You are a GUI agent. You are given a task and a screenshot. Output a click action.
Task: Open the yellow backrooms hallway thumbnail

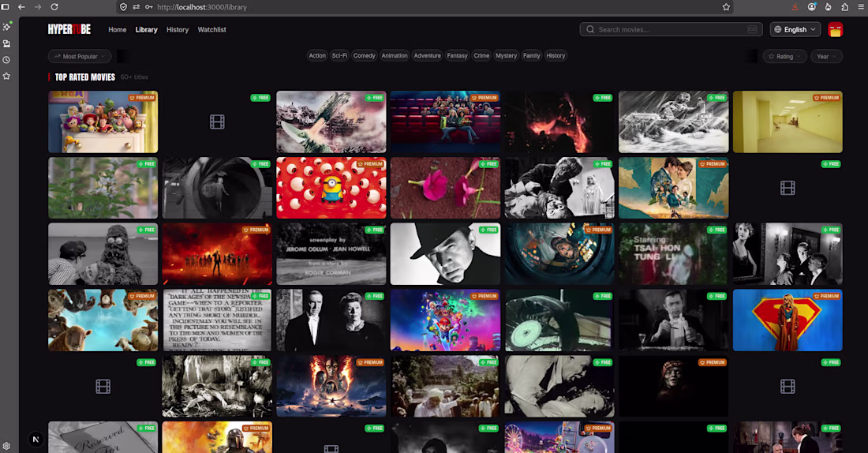pyautogui.click(x=788, y=122)
